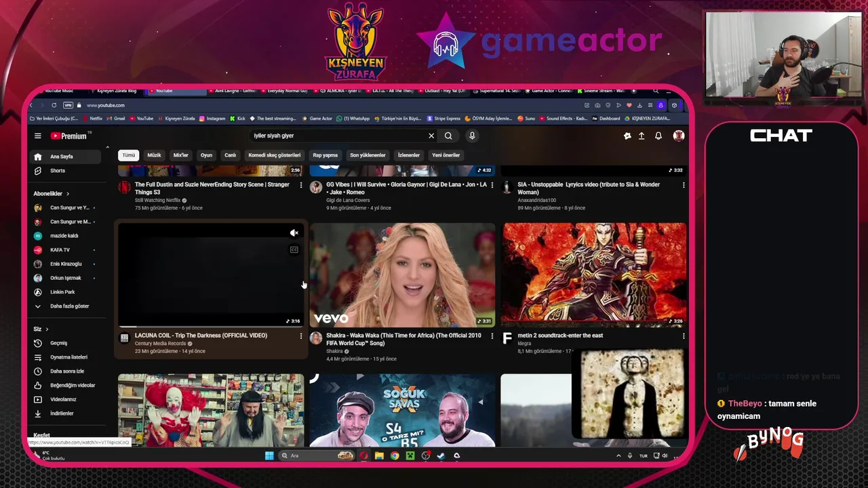868x488 pixels.
Task: Select the Canlı filter chip
Action: click(231, 155)
